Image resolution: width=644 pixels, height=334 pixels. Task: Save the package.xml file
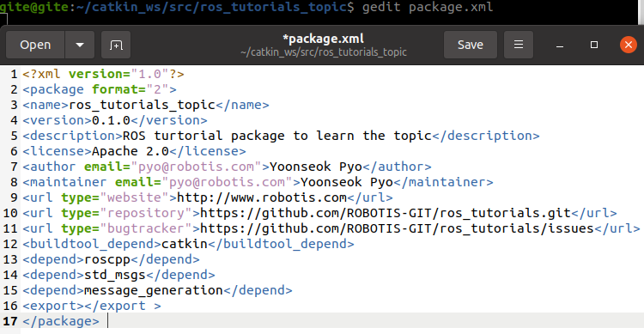(471, 45)
